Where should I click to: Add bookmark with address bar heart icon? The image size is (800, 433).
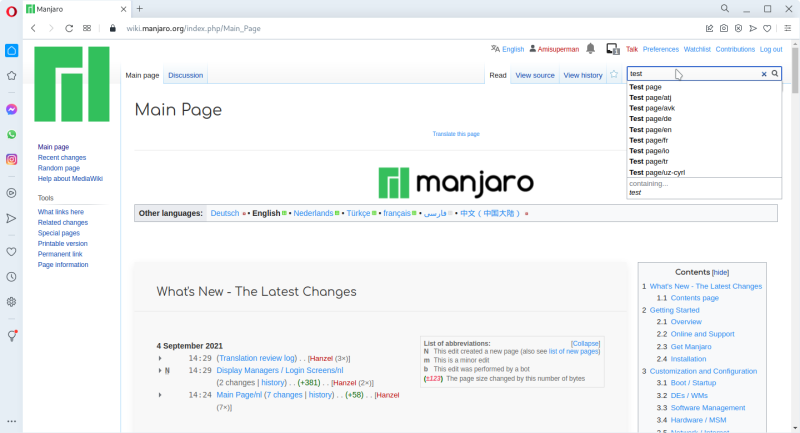767,28
